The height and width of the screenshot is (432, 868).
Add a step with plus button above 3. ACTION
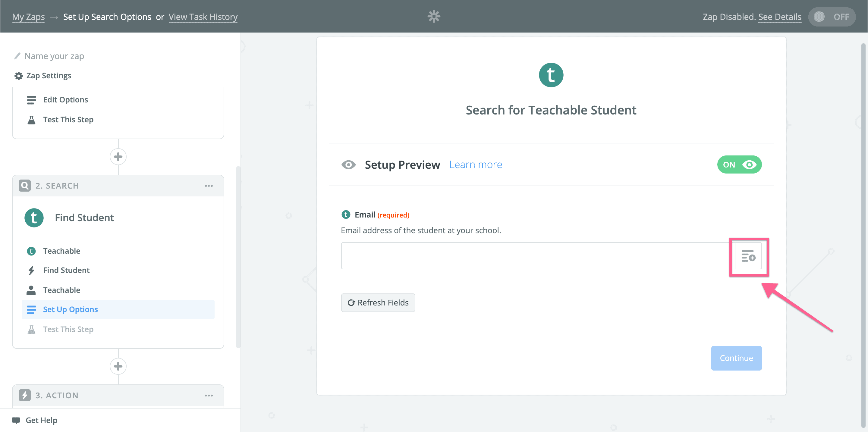(x=118, y=366)
